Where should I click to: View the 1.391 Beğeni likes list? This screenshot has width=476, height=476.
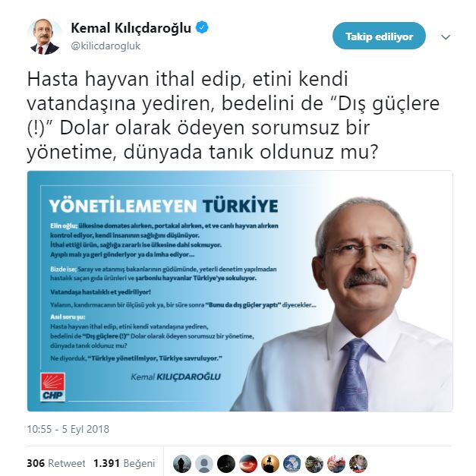pyautogui.click(x=125, y=463)
